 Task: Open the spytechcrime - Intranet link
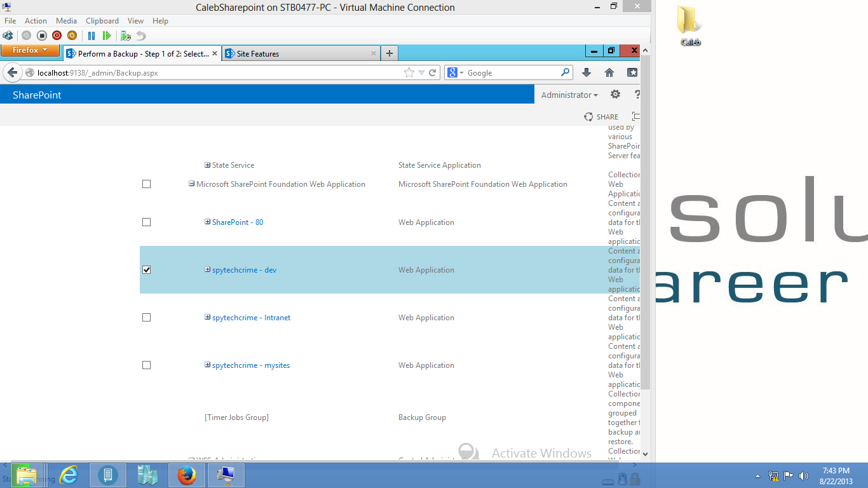click(251, 318)
